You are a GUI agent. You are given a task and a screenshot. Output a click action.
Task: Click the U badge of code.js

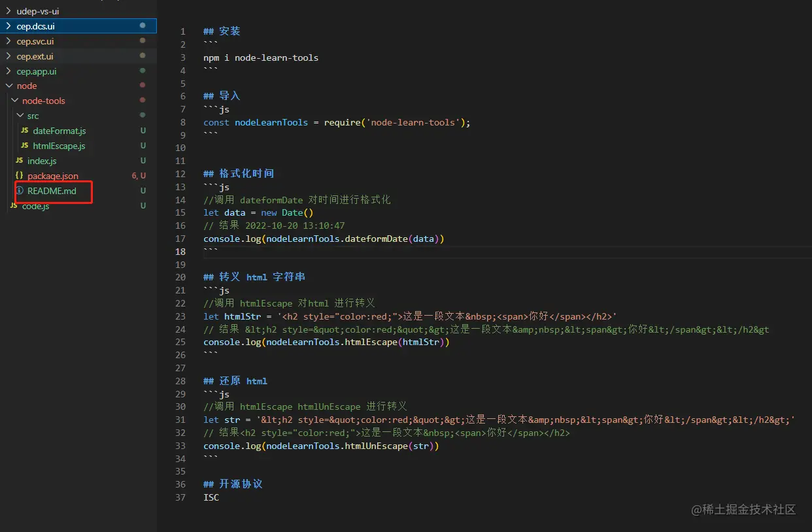point(143,206)
